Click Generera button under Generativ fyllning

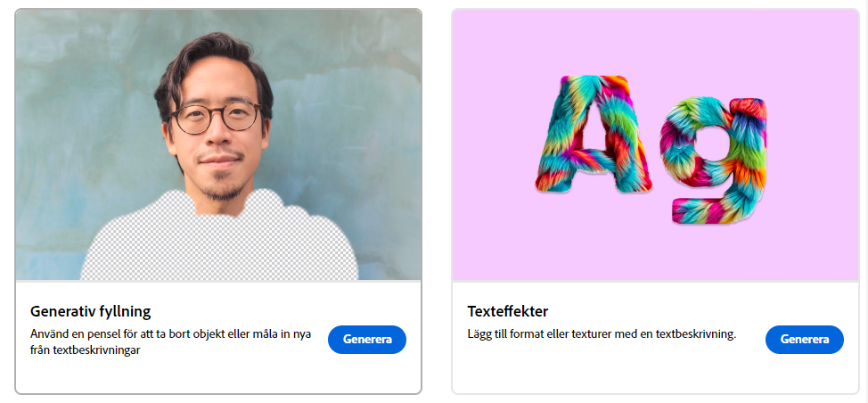pyautogui.click(x=367, y=340)
